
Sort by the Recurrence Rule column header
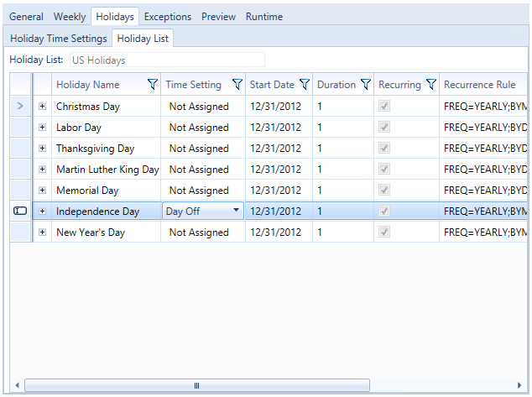(x=479, y=85)
